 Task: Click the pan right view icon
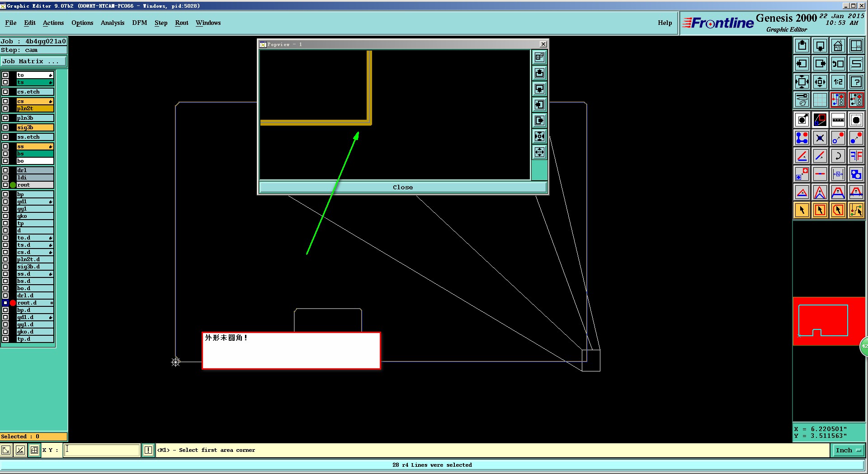820,64
